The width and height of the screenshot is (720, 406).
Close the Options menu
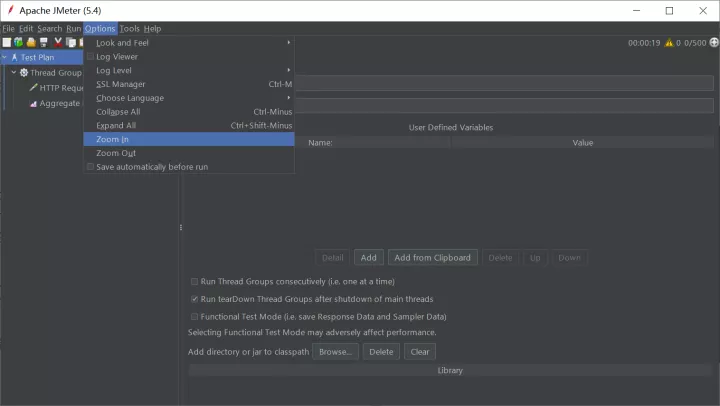click(x=100, y=28)
